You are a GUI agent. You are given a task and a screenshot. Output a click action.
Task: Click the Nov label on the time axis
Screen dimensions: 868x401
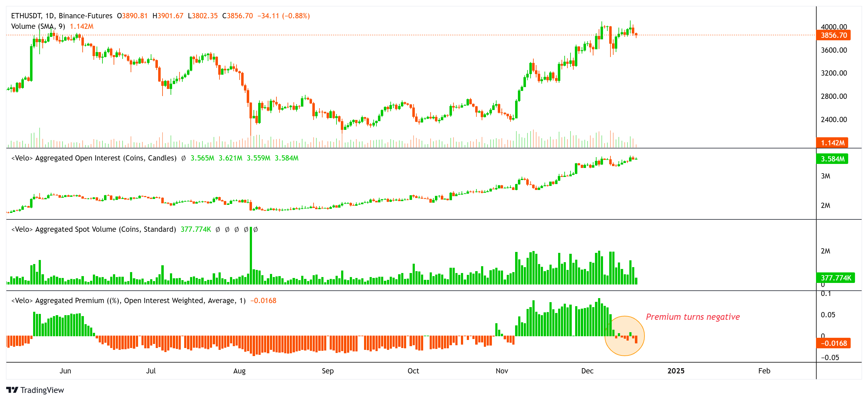coord(501,371)
